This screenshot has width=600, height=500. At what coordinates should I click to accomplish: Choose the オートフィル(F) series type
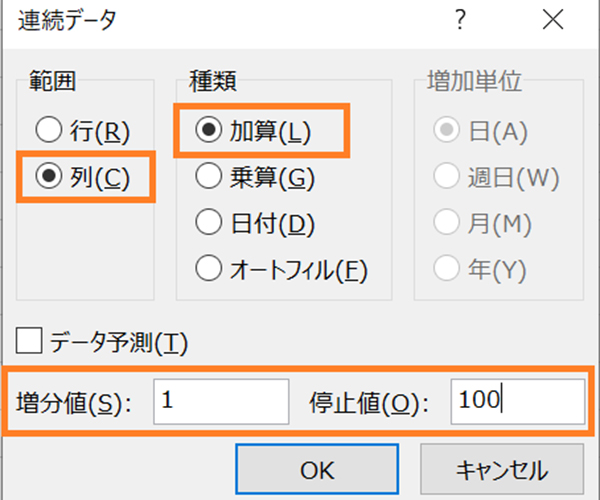pyautogui.click(x=208, y=268)
